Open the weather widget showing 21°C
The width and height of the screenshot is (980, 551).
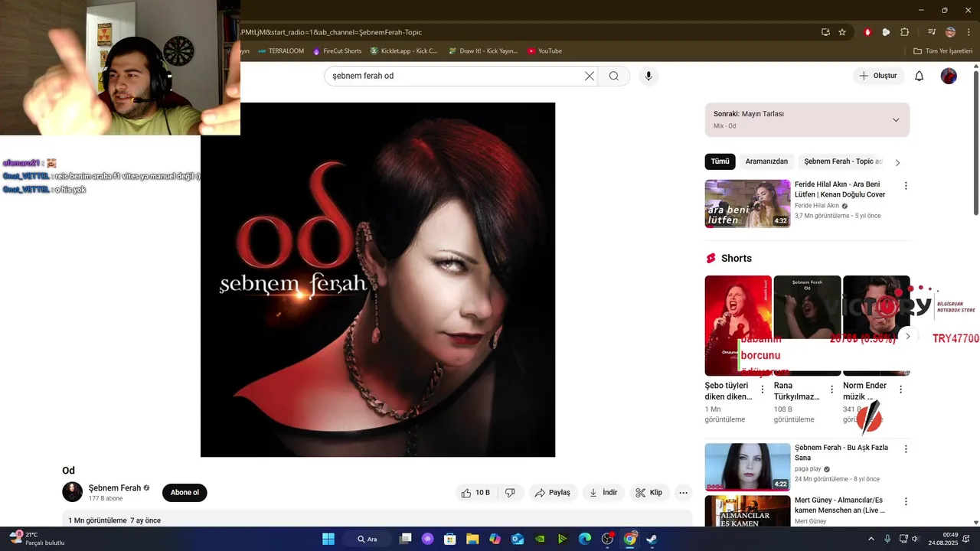pos(37,539)
